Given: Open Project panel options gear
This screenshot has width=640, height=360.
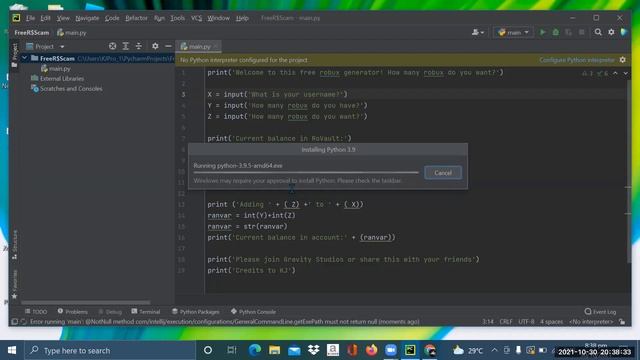Looking at the screenshot, I should click(x=155, y=46).
